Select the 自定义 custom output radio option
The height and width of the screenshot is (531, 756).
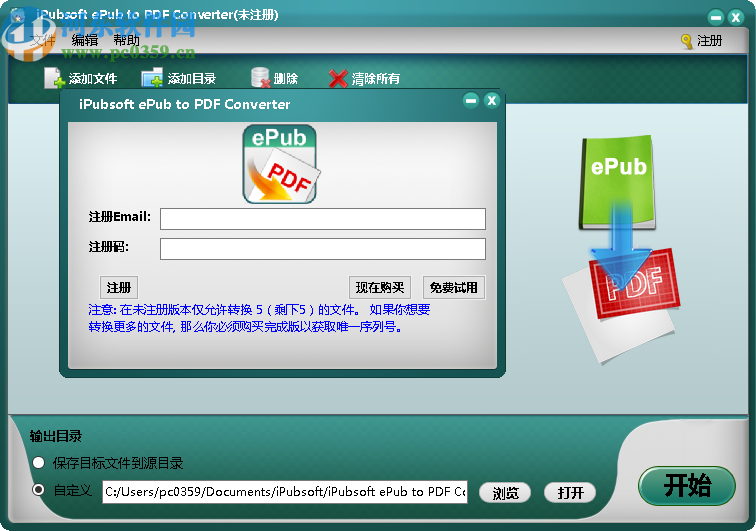click(39, 490)
